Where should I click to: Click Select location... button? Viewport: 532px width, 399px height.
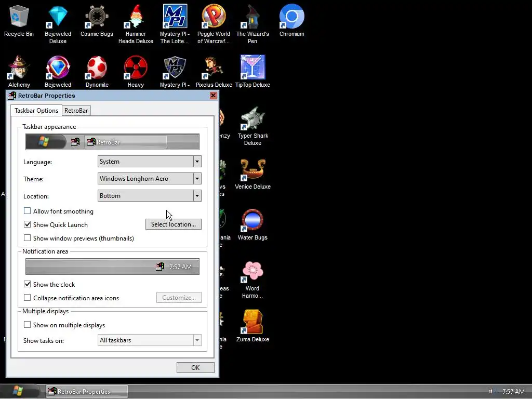click(x=174, y=224)
